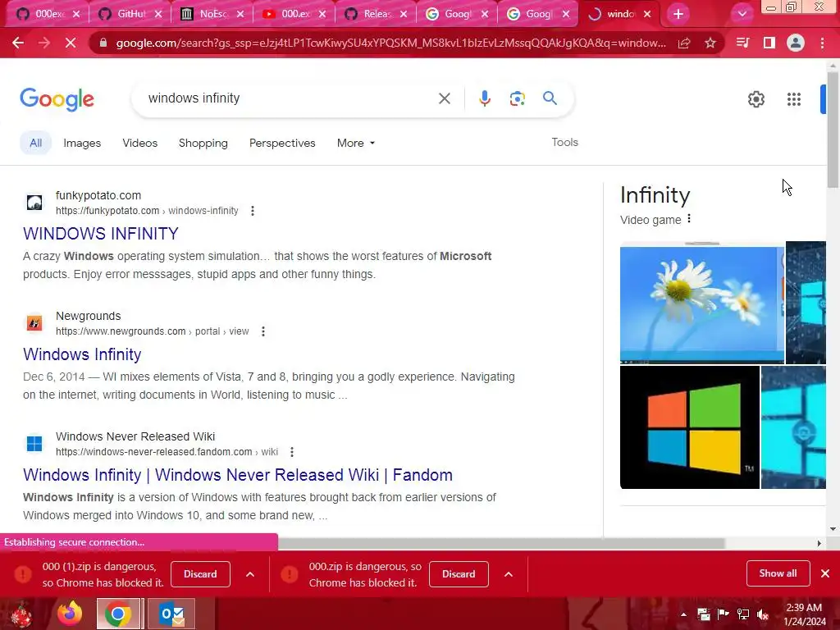Image resolution: width=840 pixels, height=630 pixels.
Task: Open Google quick settings gear
Action: (756, 99)
